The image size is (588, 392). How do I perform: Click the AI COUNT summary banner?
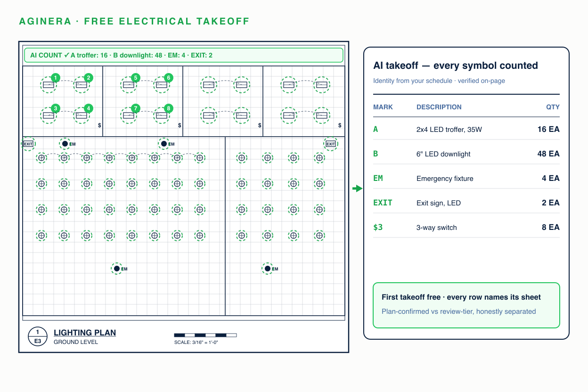(x=184, y=55)
